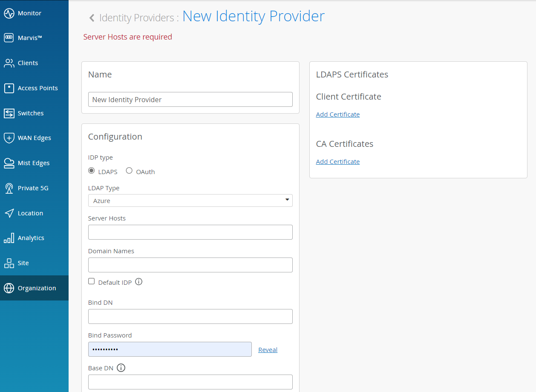The width and height of the screenshot is (536, 392).
Task: Select the Access Points icon
Action: (x=9, y=88)
